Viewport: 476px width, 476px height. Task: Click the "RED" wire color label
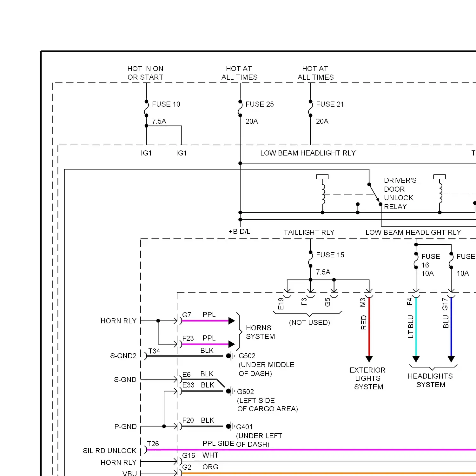364,322
